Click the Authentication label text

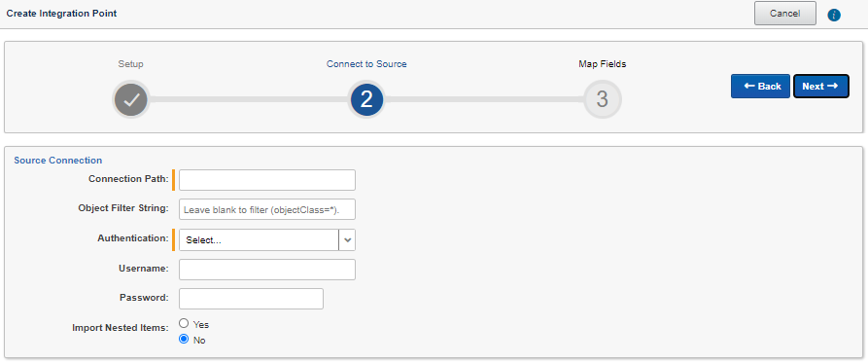tap(133, 238)
